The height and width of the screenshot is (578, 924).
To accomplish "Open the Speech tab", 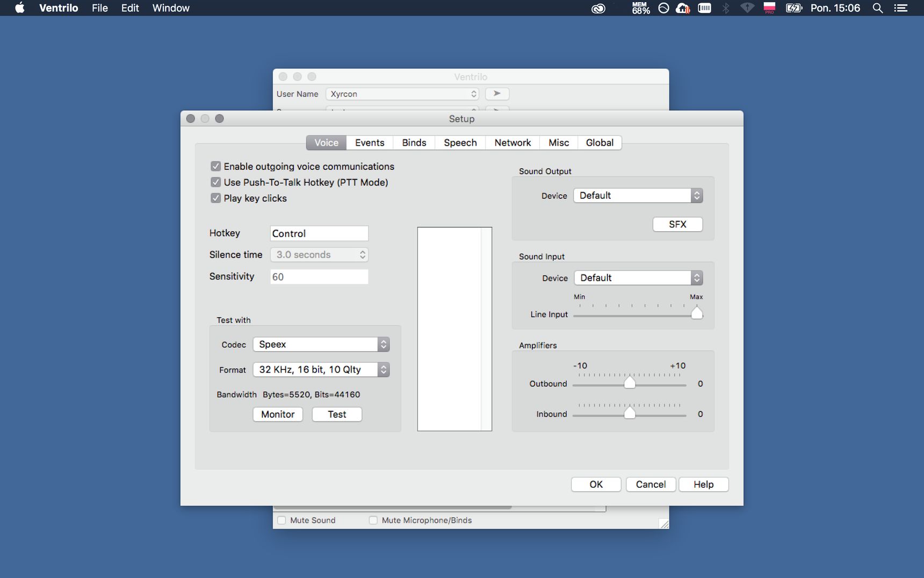I will coord(460,142).
